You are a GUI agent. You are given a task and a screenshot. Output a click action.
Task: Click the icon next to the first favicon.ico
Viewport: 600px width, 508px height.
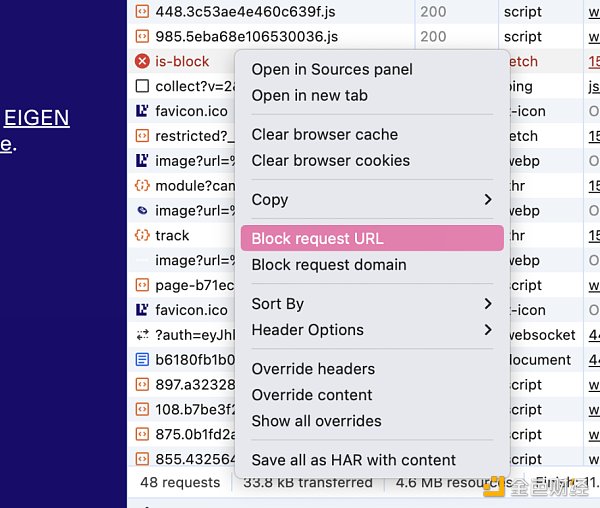(142, 111)
